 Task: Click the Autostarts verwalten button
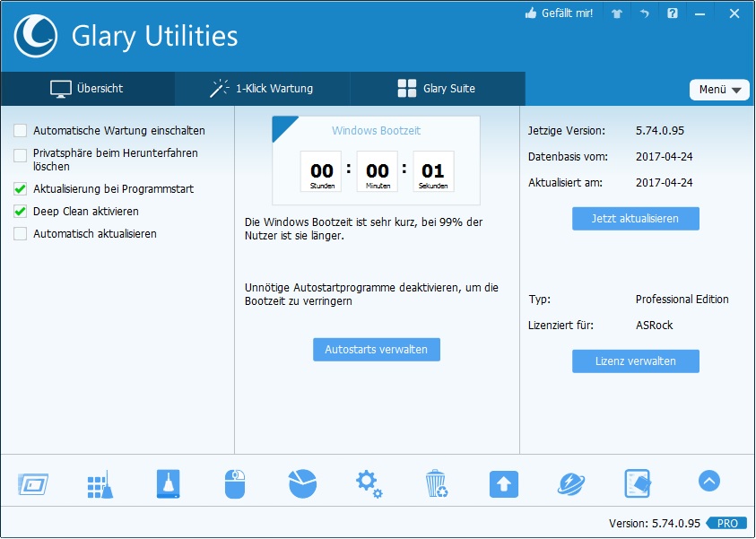pyautogui.click(x=376, y=350)
